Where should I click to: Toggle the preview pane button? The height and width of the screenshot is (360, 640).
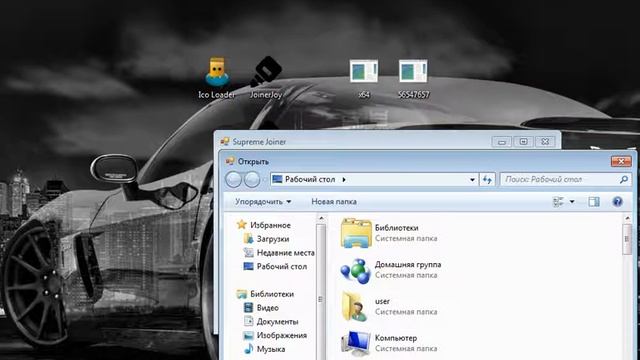pyautogui.click(x=594, y=201)
